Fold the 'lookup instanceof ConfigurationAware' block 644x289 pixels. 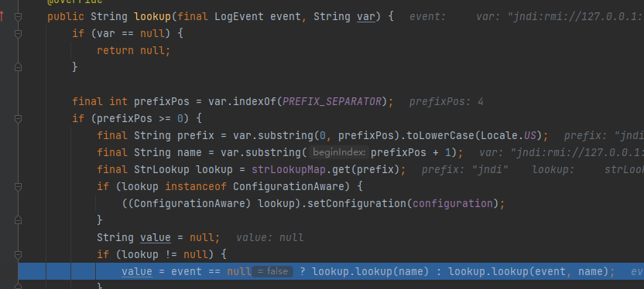(18, 186)
